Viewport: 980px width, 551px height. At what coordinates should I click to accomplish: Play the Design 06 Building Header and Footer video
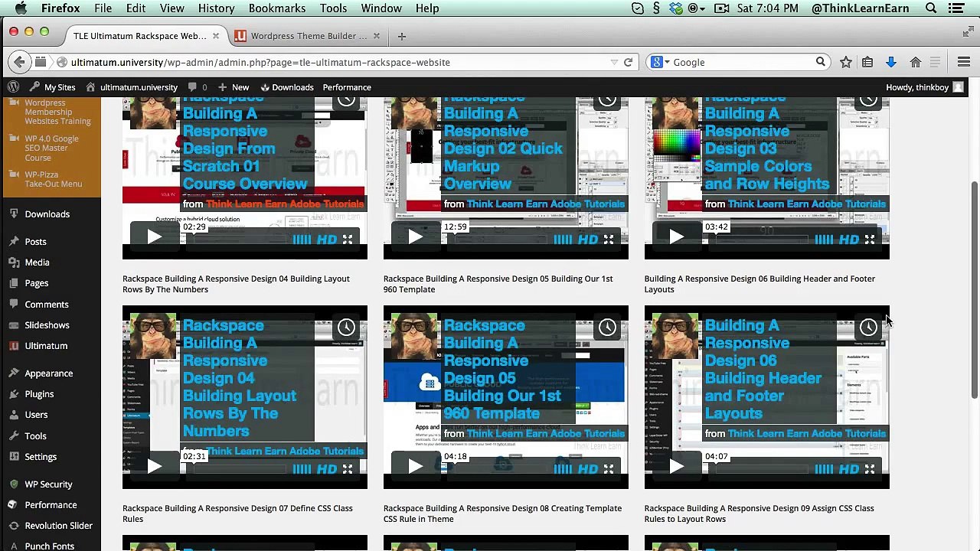pos(676,467)
